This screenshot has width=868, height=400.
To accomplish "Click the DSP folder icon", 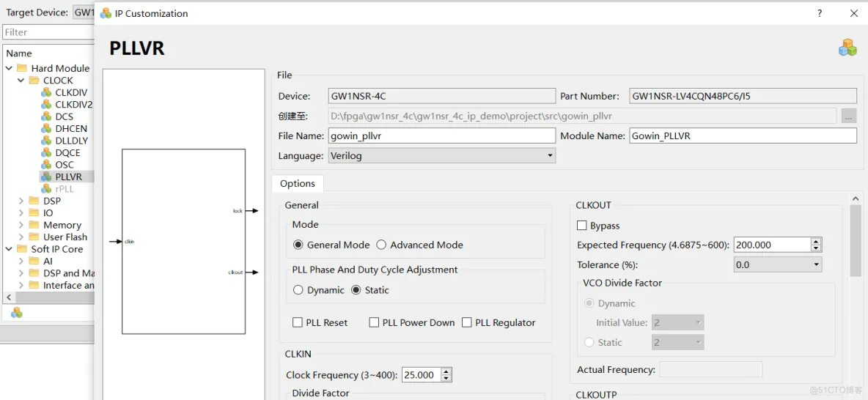I will click(x=34, y=201).
